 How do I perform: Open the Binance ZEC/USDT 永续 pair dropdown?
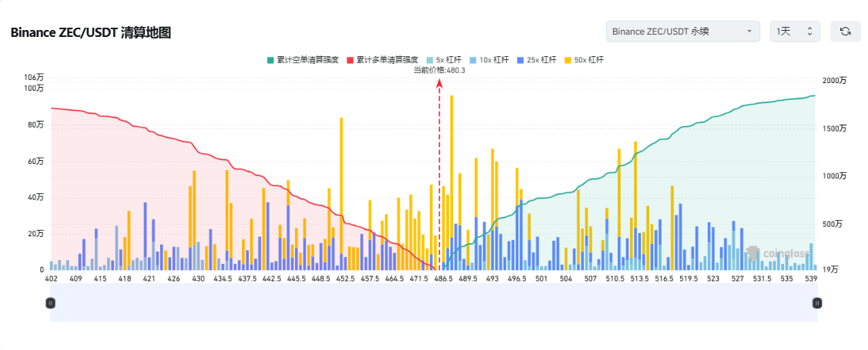pos(683,32)
